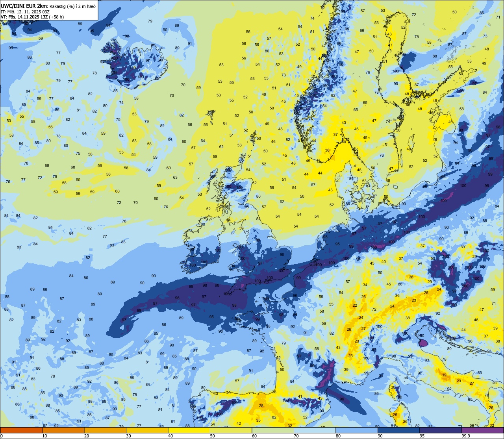This screenshot has width=504, height=439.
Task: Click the 'IT: Mið. 12. 11. 2025 03Z' line
Action: click(x=25, y=11)
